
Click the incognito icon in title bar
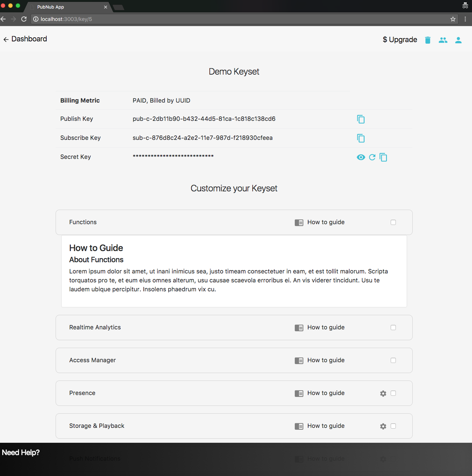(x=465, y=5)
